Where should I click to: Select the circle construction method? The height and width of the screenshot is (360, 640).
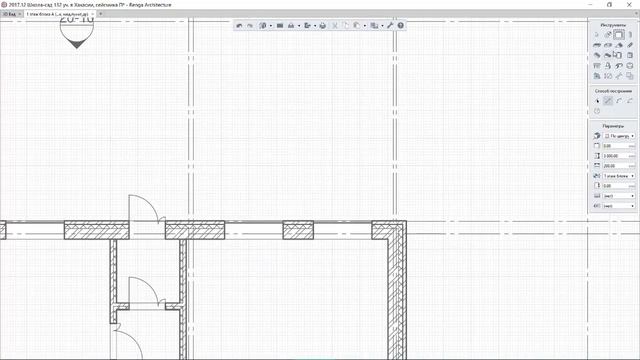click(597, 111)
